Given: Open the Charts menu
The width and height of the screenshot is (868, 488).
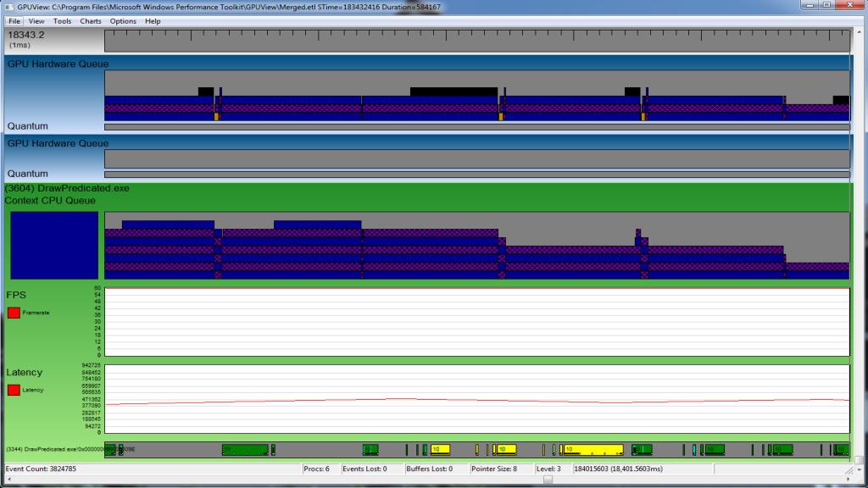Looking at the screenshot, I should pyautogui.click(x=90, y=21).
